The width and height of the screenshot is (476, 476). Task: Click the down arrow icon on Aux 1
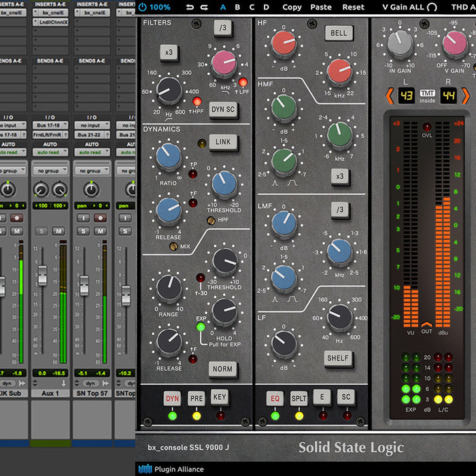click(x=63, y=383)
